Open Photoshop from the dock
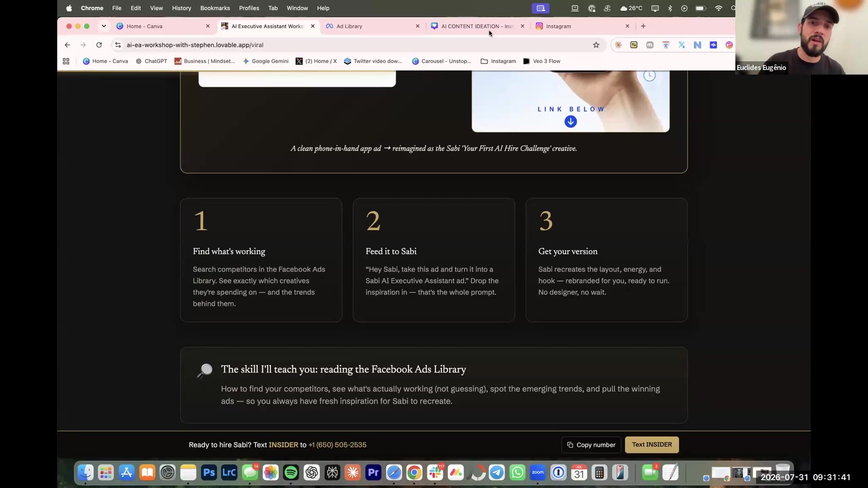The height and width of the screenshot is (488, 868). click(x=209, y=472)
